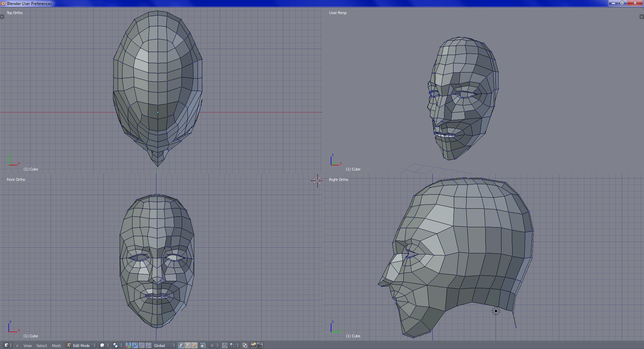
Task: Switch to face select mode
Action: pos(194,346)
